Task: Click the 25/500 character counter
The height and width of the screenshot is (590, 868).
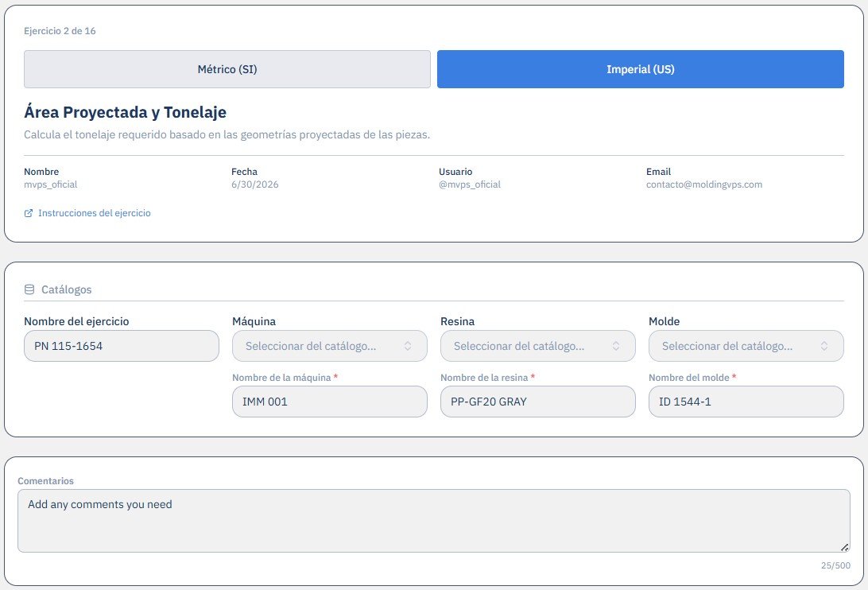Action: point(835,565)
